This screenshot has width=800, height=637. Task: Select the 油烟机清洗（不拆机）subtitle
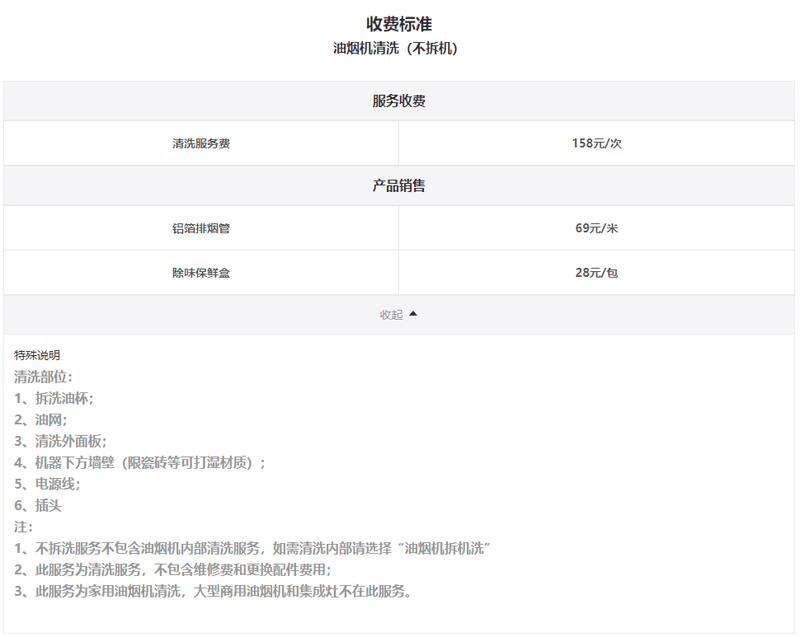pyautogui.click(x=399, y=48)
